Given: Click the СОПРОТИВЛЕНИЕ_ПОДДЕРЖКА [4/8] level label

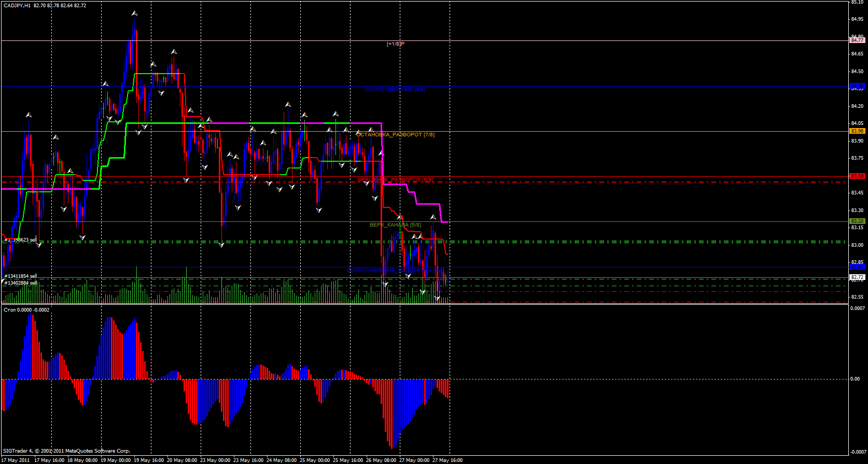Looking at the screenshot, I should click(395, 271).
